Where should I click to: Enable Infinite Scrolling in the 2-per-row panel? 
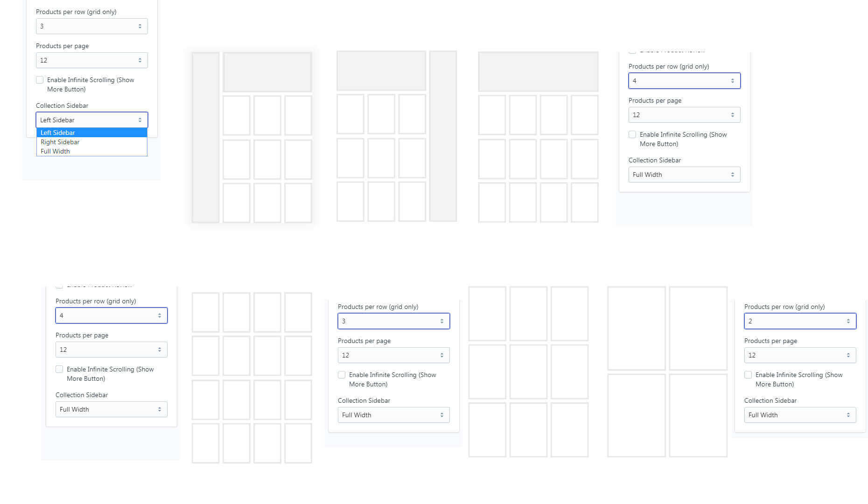748,375
